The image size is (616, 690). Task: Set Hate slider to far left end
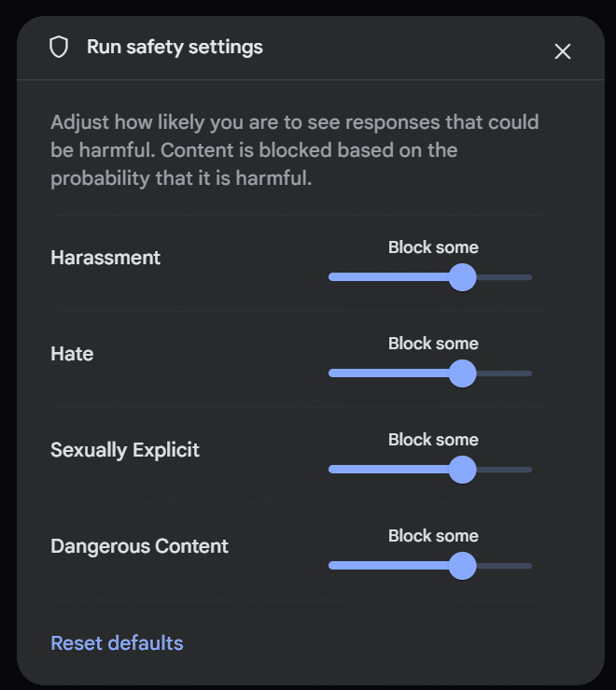[331, 373]
